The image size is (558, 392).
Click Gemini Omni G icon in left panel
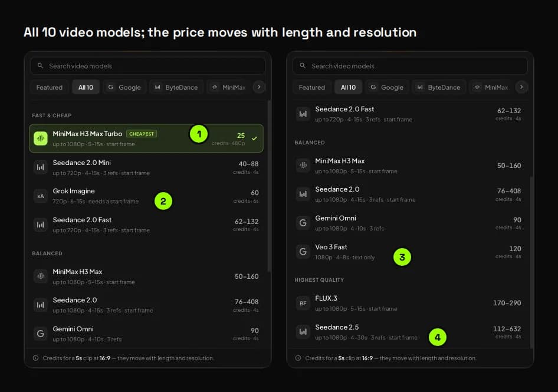coord(41,334)
